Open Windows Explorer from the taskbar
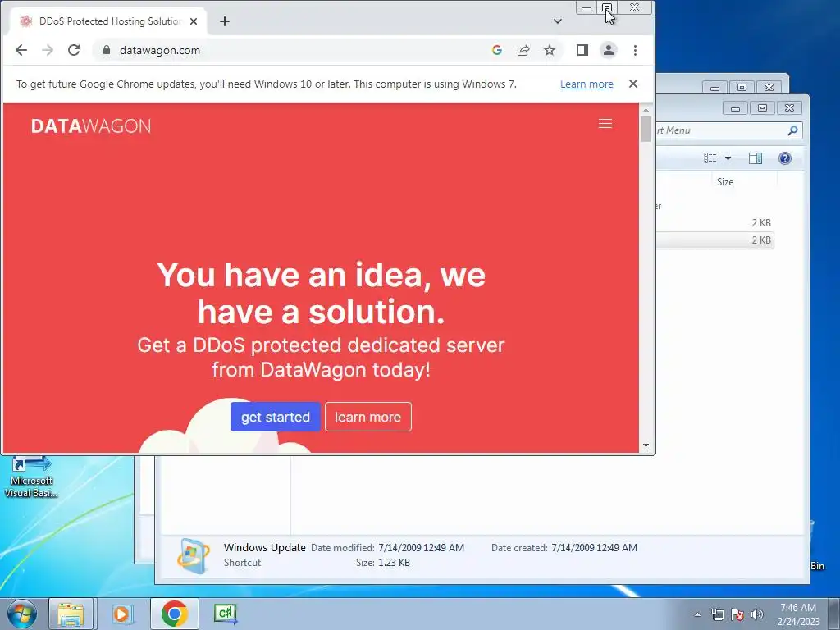The image size is (840, 630). point(71,614)
